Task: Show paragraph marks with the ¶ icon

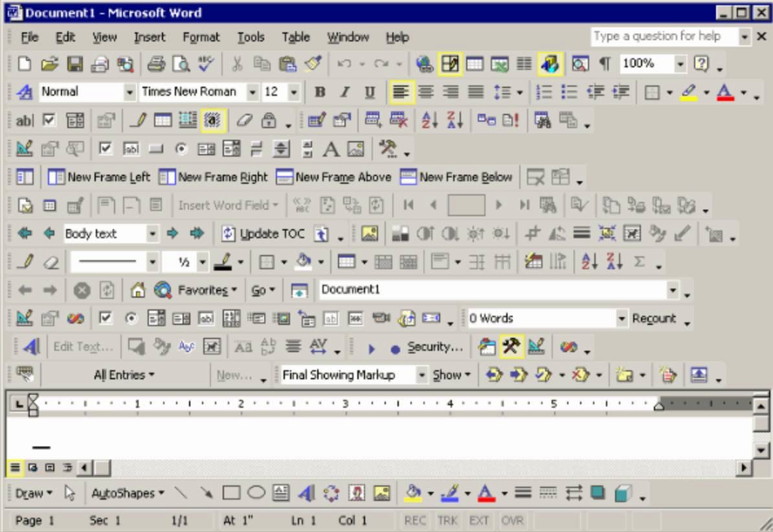Action: point(605,63)
